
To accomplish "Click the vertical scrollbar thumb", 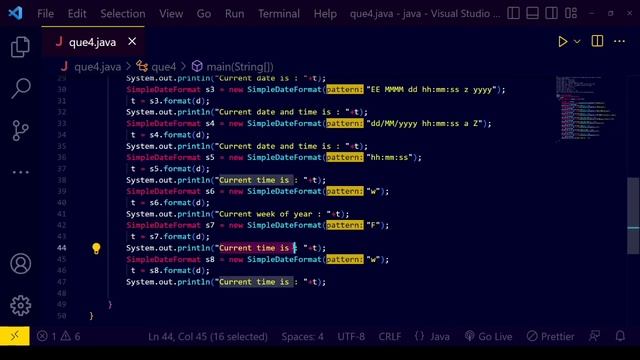I will pyautogui.click(x=633, y=216).
